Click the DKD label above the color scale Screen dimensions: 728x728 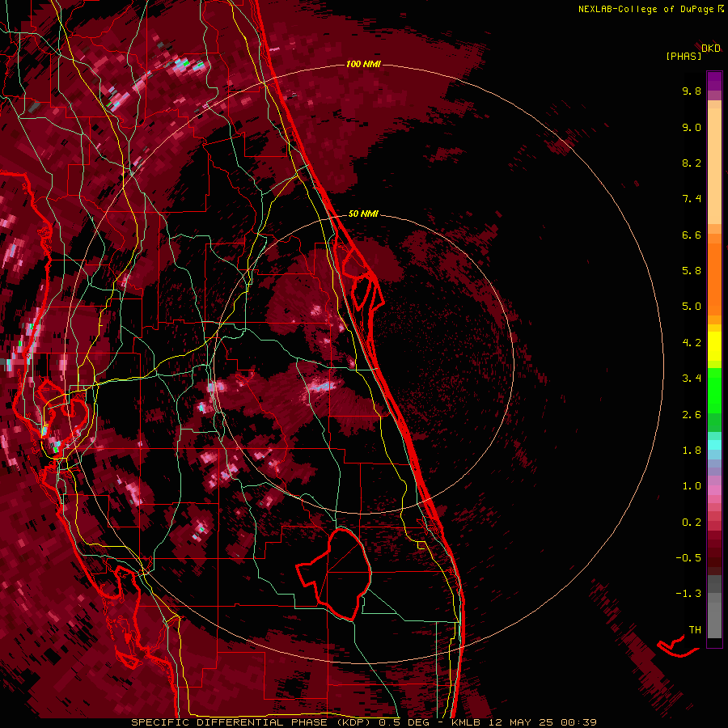(711, 49)
